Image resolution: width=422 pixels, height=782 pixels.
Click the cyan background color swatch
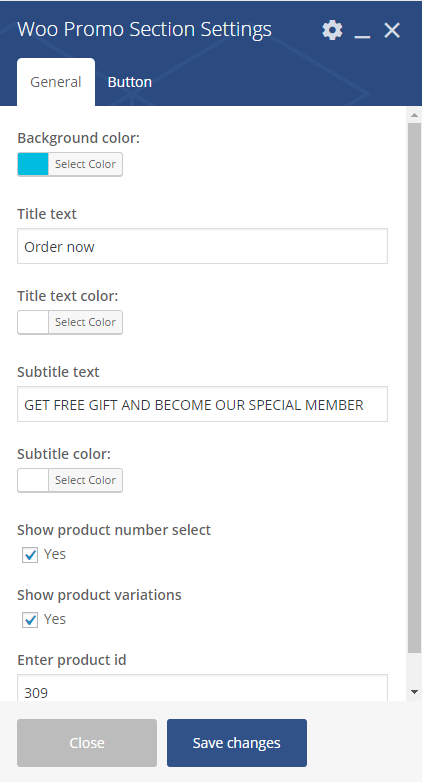[33, 164]
